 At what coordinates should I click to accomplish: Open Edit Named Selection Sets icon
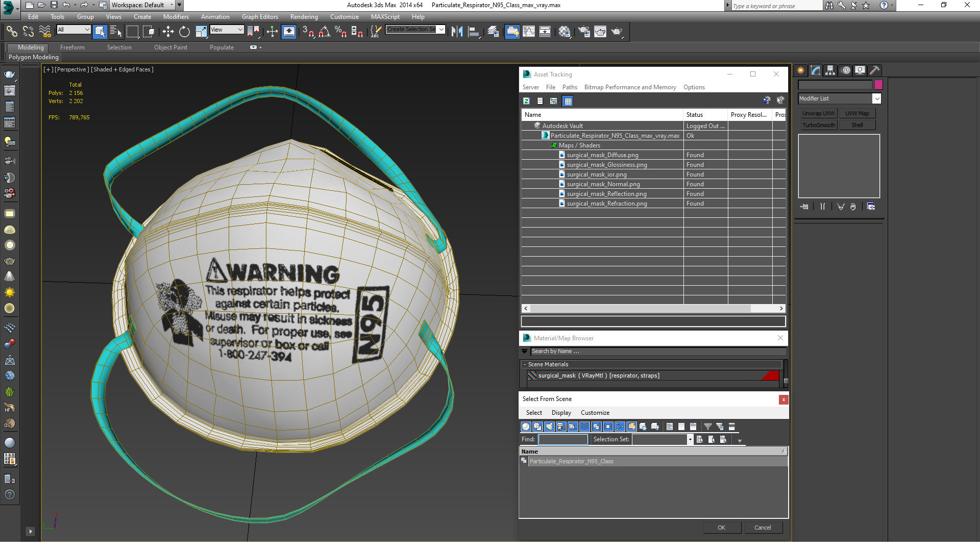click(375, 32)
